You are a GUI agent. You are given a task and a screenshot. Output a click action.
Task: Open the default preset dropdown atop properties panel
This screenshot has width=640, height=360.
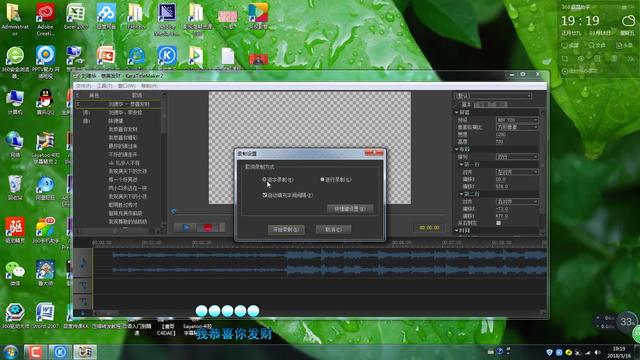click(493, 96)
